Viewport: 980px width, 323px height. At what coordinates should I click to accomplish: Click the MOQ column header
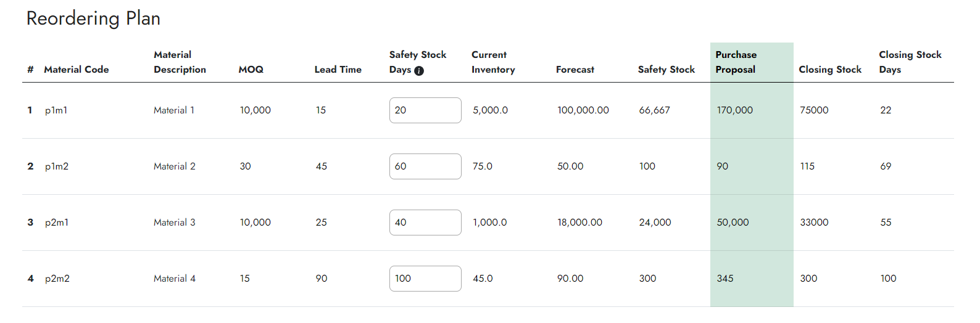coord(251,70)
